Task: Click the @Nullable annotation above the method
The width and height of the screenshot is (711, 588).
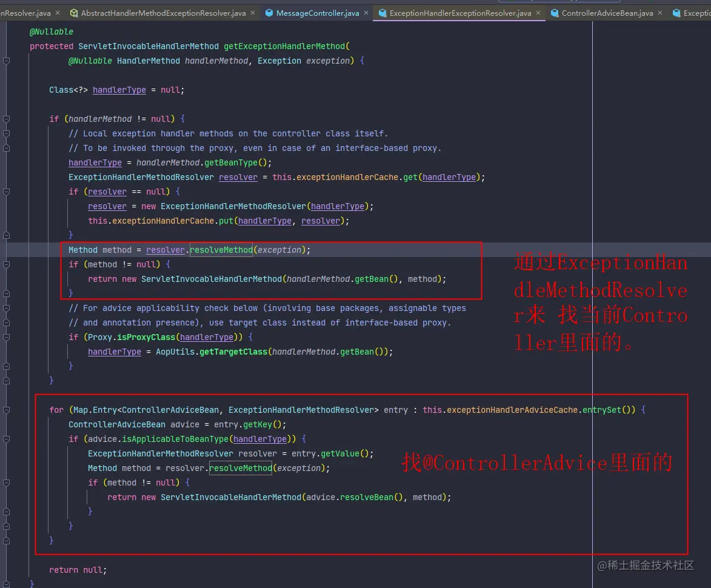Action: click(x=52, y=32)
